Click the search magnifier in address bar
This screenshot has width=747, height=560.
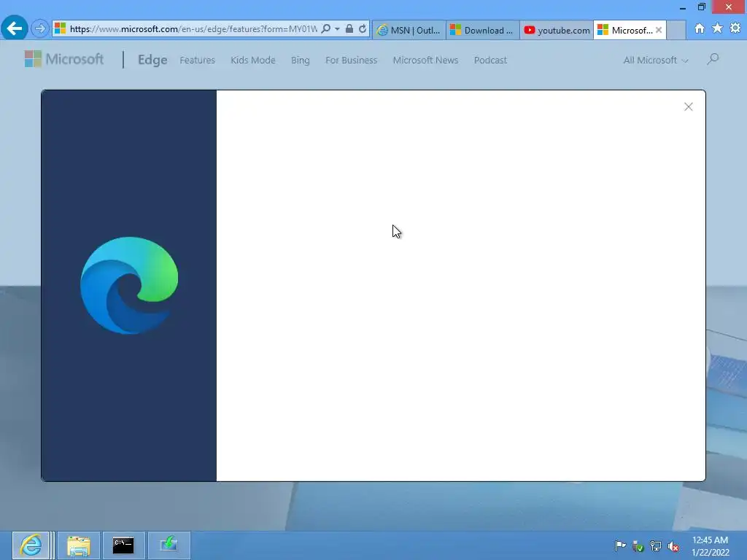point(326,29)
